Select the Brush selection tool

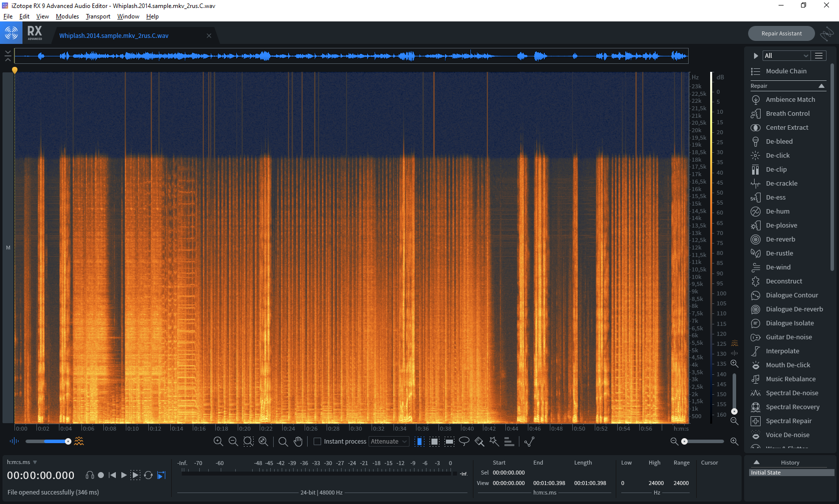[x=479, y=441]
